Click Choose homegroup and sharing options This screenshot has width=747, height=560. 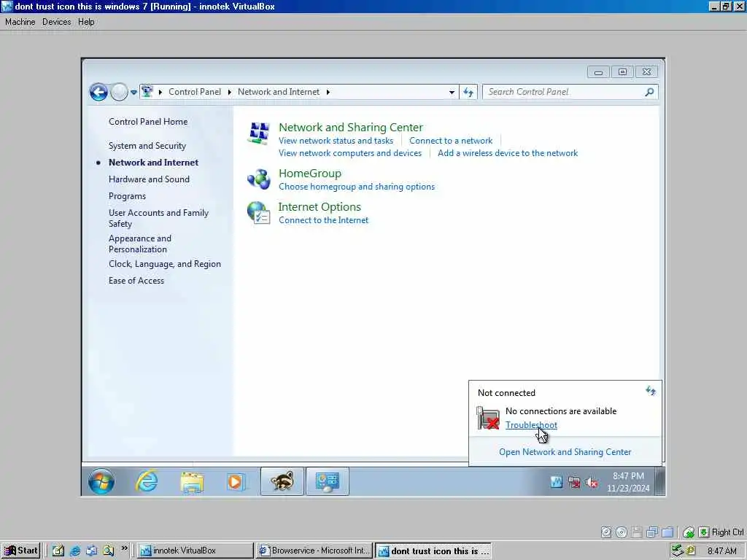(357, 187)
